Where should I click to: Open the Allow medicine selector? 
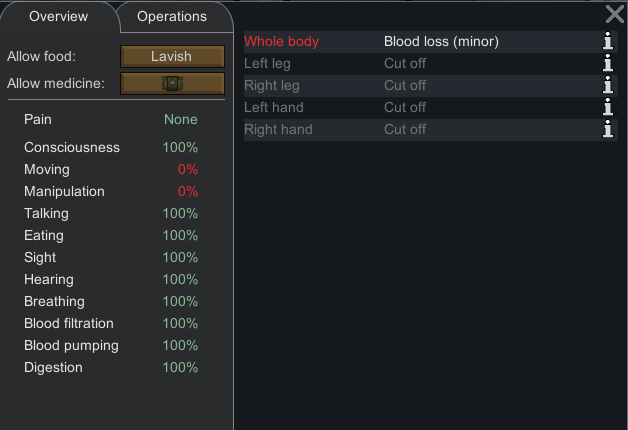(172, 83)
